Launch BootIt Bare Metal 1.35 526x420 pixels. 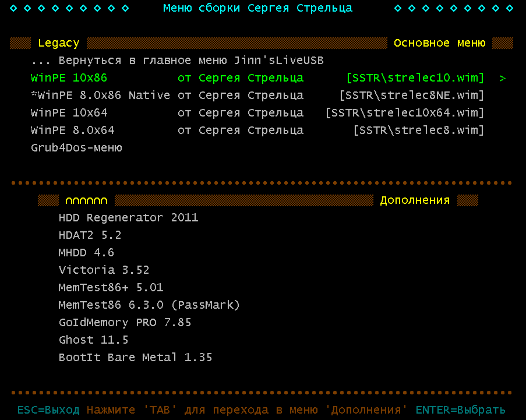pyautogui.click(x=135, y=358)
